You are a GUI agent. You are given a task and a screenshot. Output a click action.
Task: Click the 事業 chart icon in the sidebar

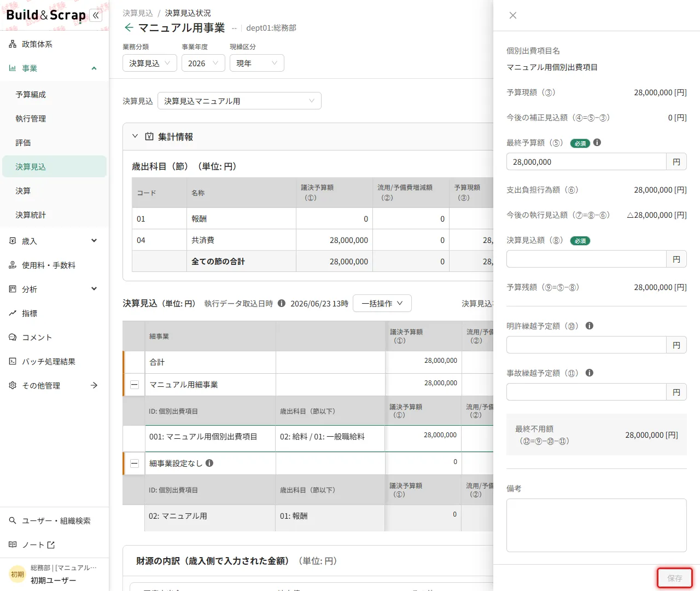pyautogui.click(x=13, y=68)
